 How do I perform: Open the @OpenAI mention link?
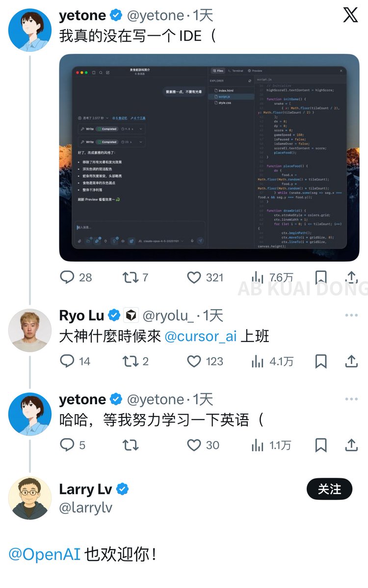44,555
